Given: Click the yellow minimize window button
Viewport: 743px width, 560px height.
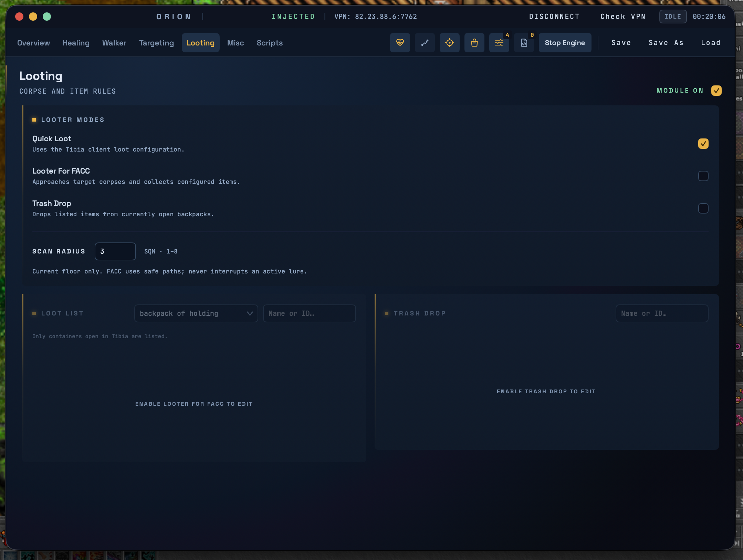Looking at the screenshot, I should coord(33,17).
